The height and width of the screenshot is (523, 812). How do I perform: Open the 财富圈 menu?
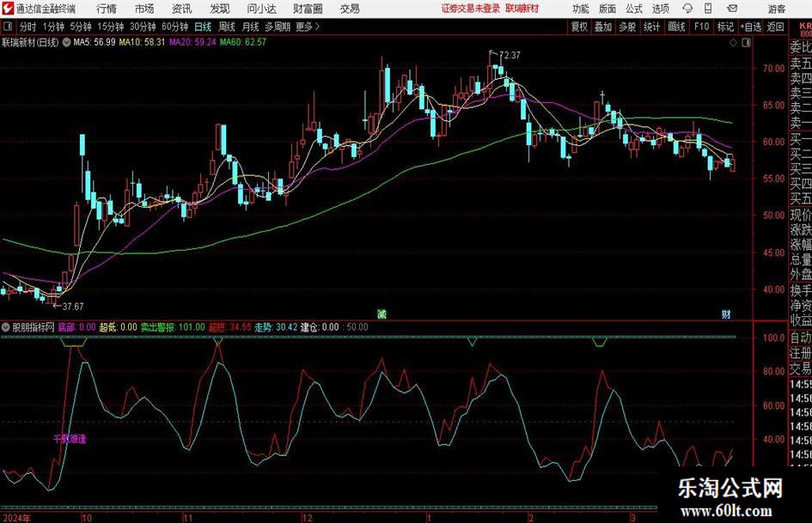(x=308, y=9)
